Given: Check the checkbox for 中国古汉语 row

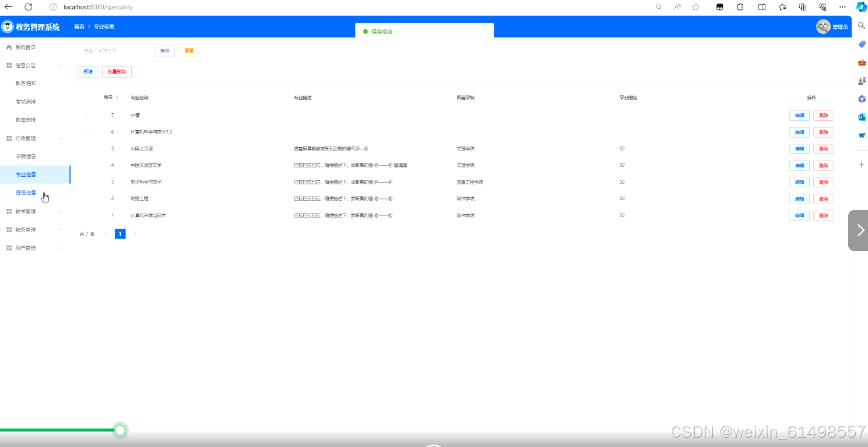Looking at the screenshot, I should point(88,148).
